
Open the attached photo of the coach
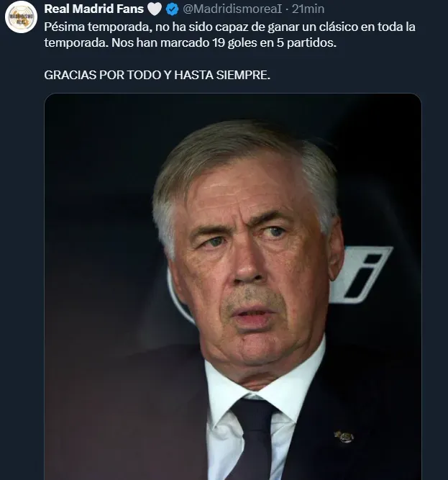pos(233,288)
